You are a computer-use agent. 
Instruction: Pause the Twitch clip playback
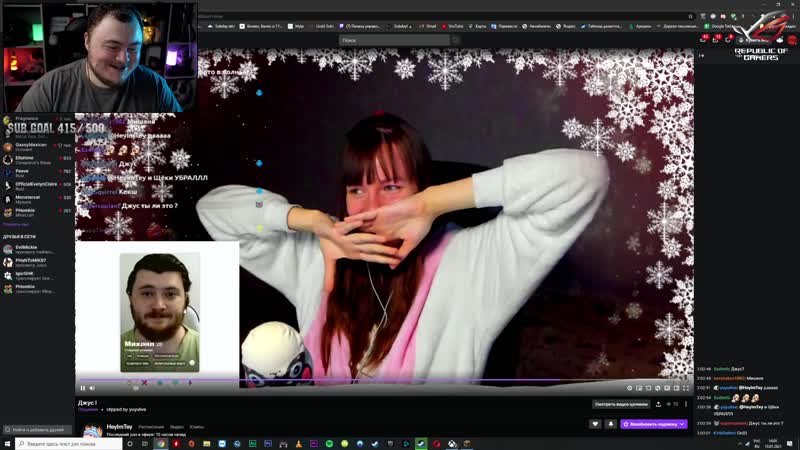(x=82, y=388)
